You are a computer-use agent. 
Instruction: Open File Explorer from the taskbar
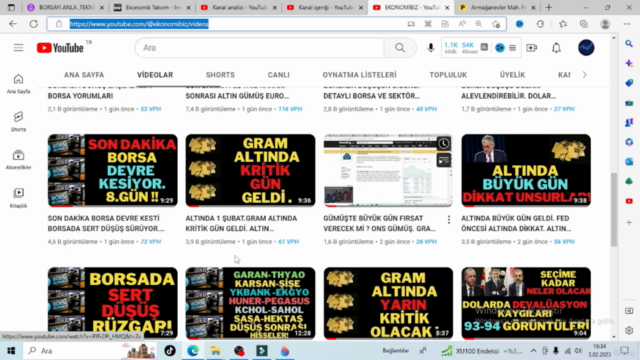pyautogui.click(x=216, y=351)
